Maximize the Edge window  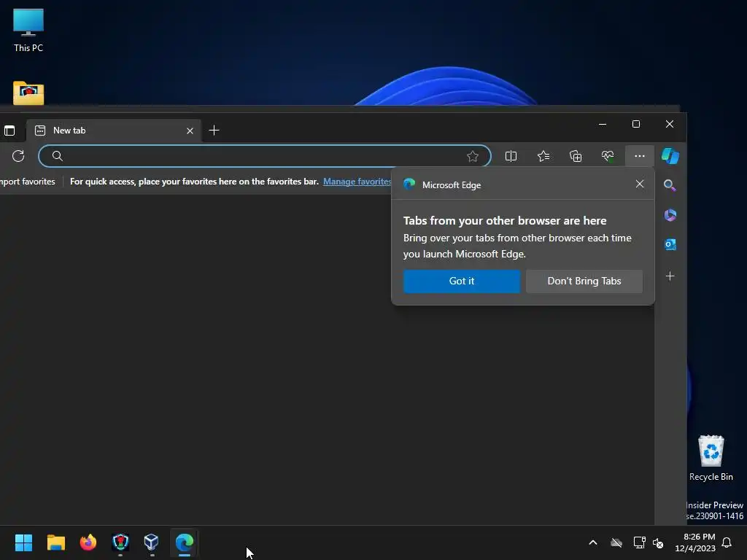(x=636, y=124)
